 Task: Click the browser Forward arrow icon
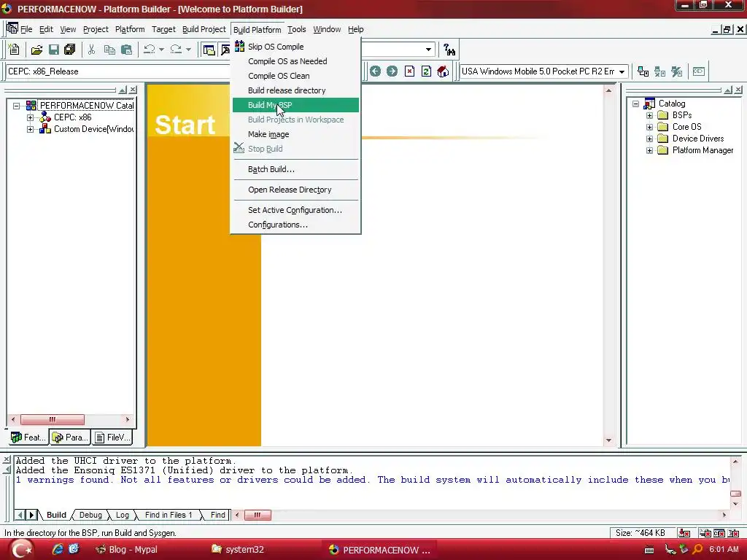pos(392,71)
